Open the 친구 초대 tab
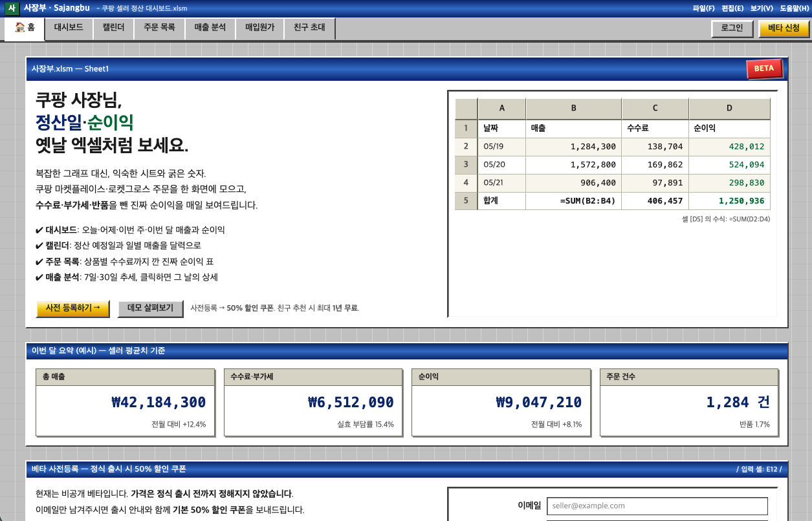 [309, 28]
